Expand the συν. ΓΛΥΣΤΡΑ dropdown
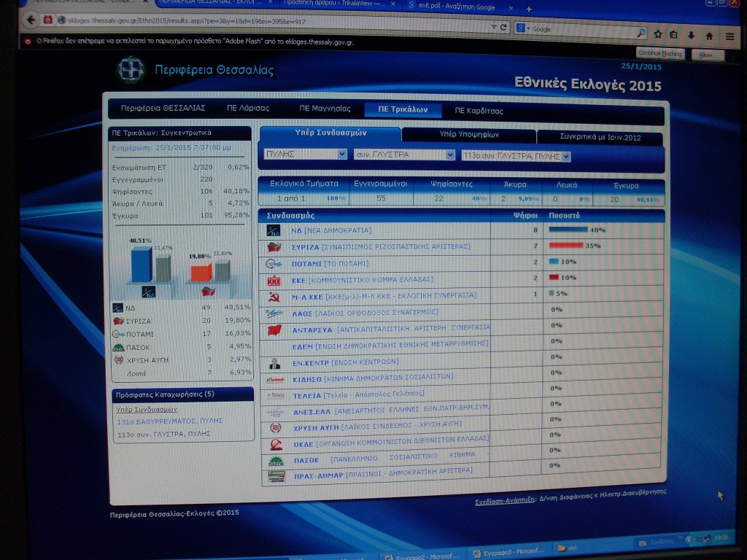 tap(404, 155)
